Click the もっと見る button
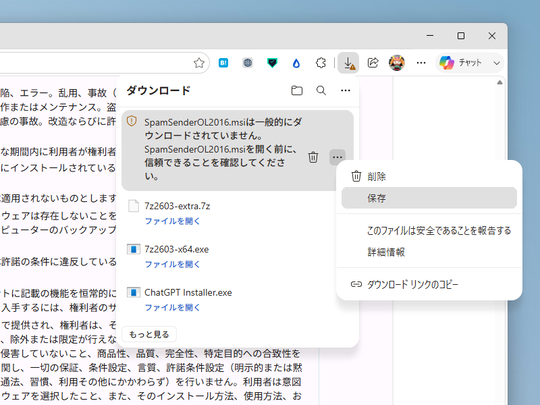The height and width of the screenshot is (405, 540). coord(149,334)
